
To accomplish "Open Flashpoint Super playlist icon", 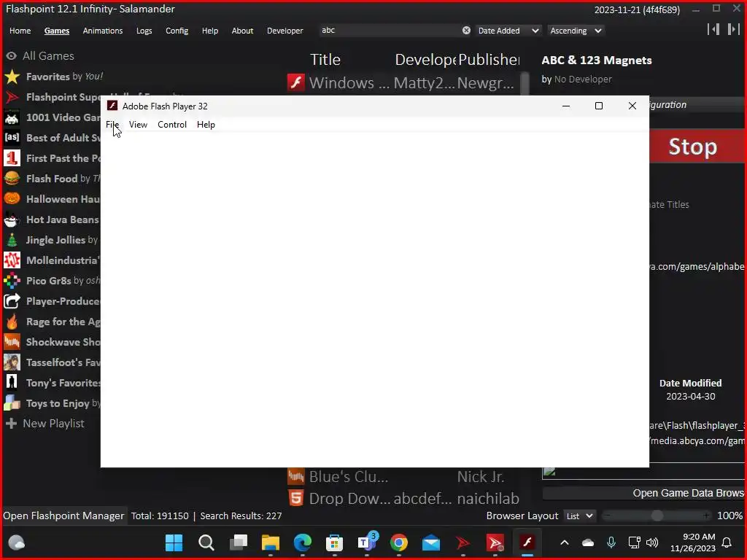I will click(x=12, y=97).
